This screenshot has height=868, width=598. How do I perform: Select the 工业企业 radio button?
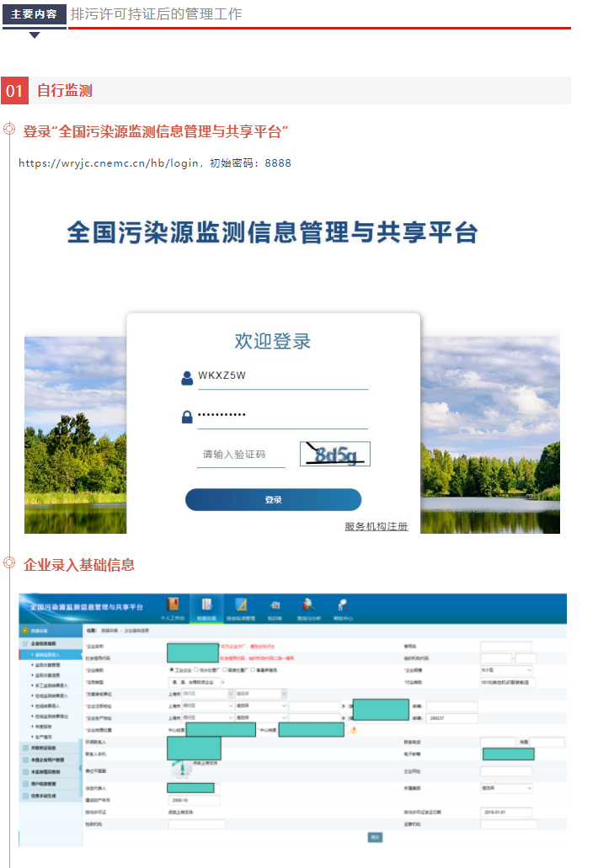coord(172,670)
